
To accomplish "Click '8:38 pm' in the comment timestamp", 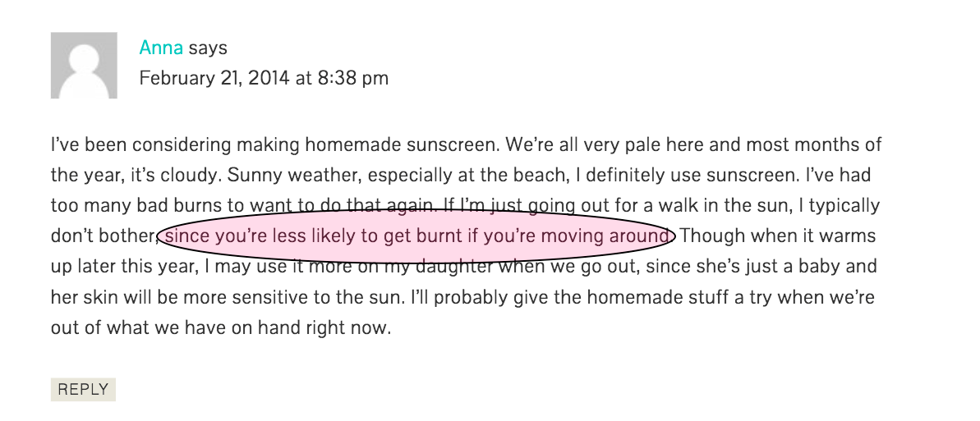I will coord(352,78).
